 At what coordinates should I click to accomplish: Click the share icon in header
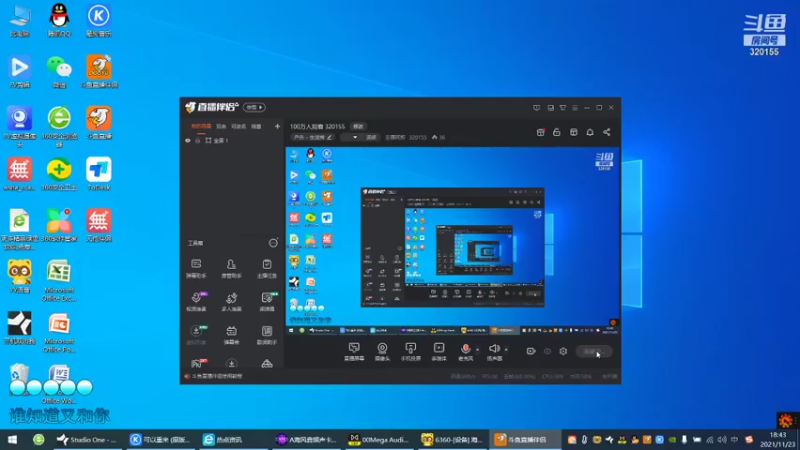click(607, 132)
